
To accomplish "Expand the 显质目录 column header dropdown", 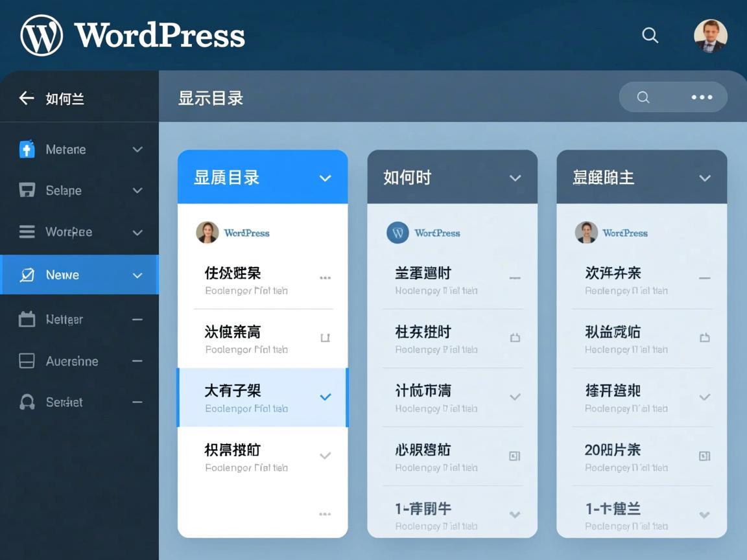I will coord(325,178).
